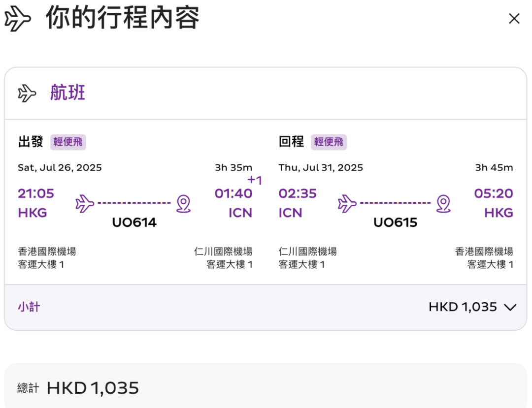The height and width of the screenshot is (408, 532).
Task: Click the 小計 subtotal label
Action: [29, 307]
